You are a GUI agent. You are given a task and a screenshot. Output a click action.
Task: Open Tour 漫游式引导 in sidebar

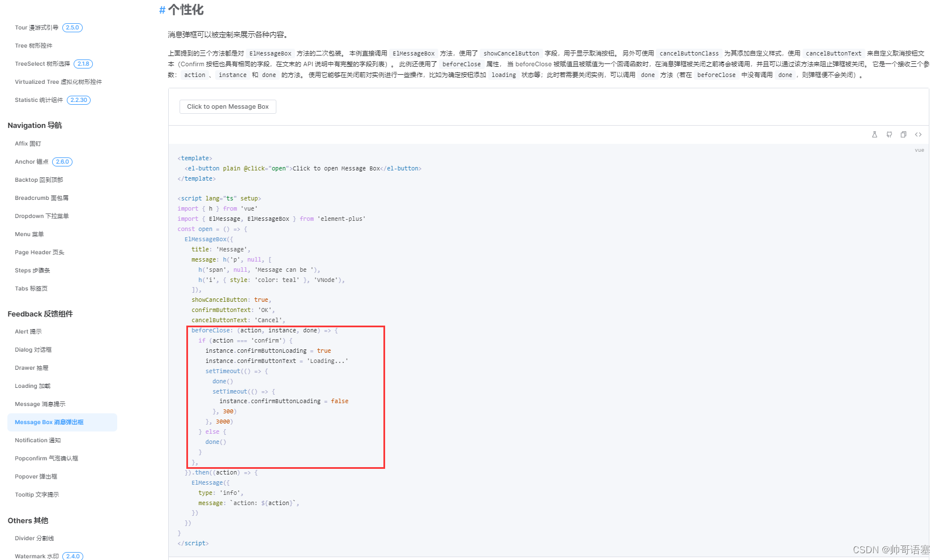pos(36,28)
